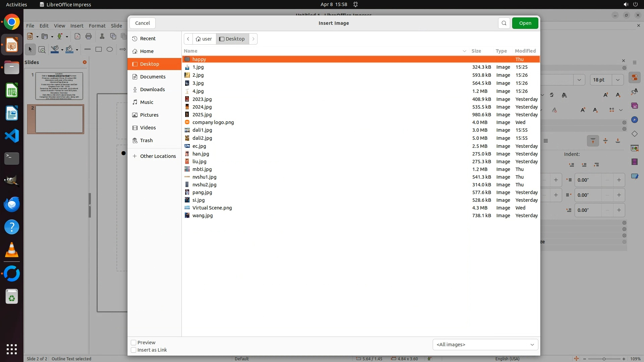Click the Export as PDF icon
Image resolution: width=644 pixels, height=362 pixels.
click(x=77, y=36)
